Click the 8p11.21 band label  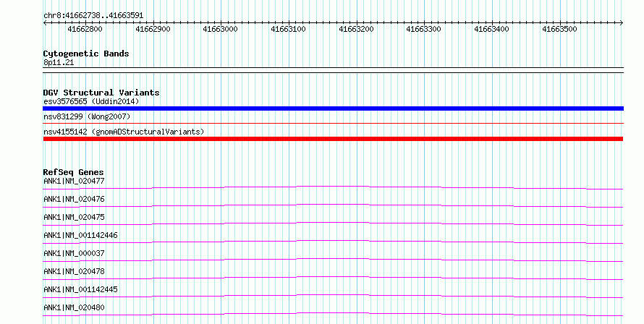coord(59,62)
